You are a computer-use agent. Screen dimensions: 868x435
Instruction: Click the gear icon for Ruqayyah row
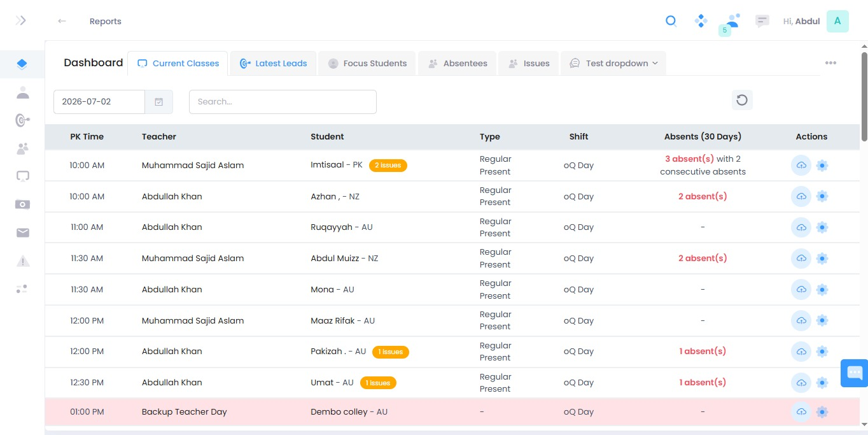coord(822,227)
